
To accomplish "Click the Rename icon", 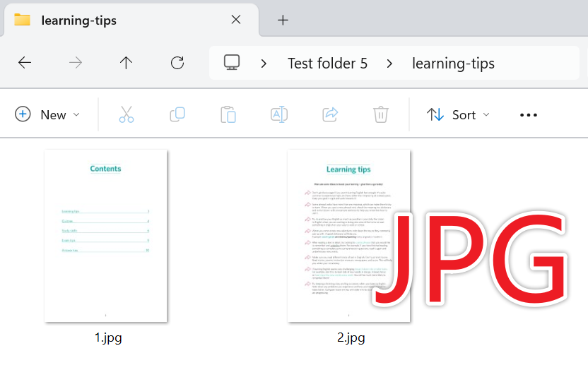I will pyautogui.click(x=279, y=114).
